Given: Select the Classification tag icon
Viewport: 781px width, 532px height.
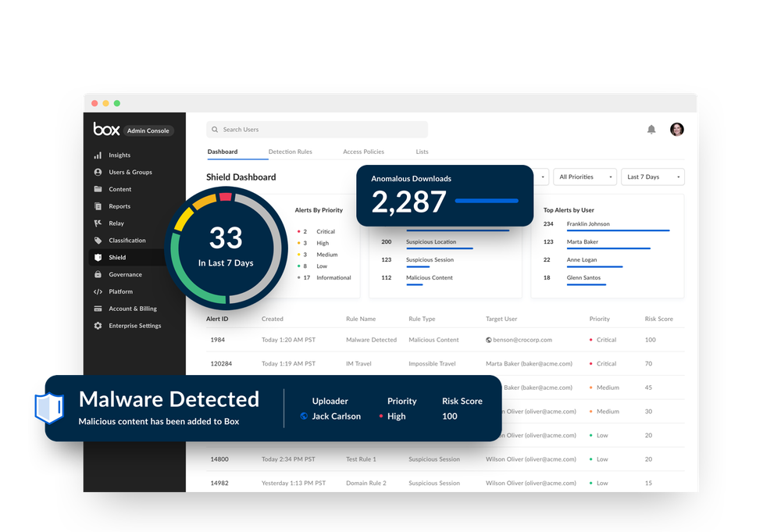Looking at the screenshot, I should [x=96, y=240].
